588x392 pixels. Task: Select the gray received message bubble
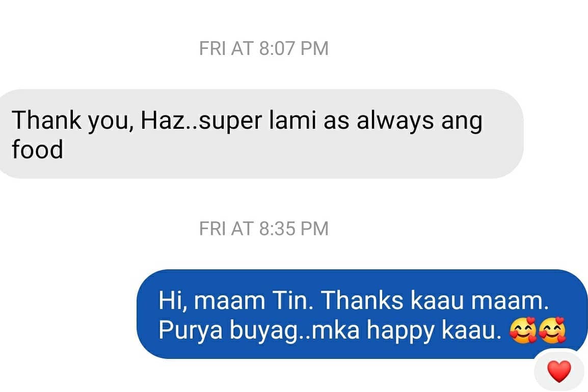point(261,134)
